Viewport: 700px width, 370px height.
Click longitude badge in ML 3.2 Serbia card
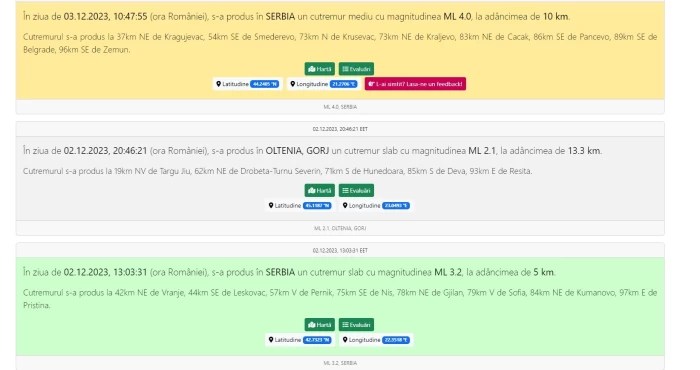[x=396, y=340]
